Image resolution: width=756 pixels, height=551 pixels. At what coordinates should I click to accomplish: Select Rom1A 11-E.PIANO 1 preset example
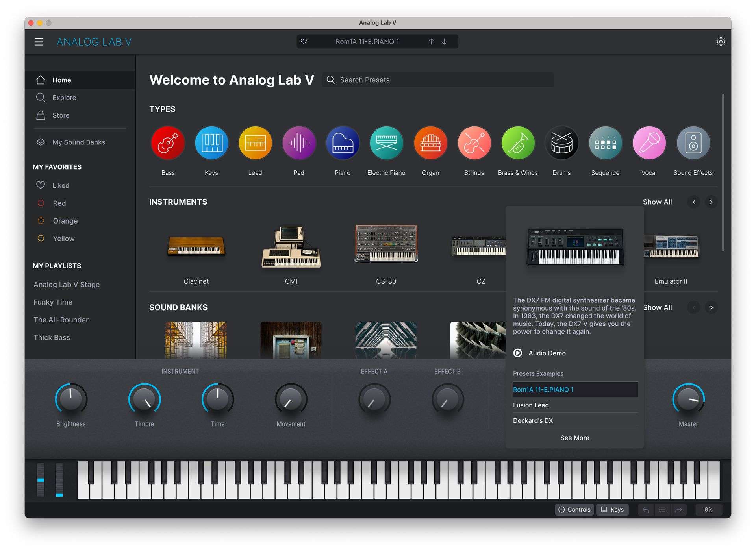pos(575,390)
